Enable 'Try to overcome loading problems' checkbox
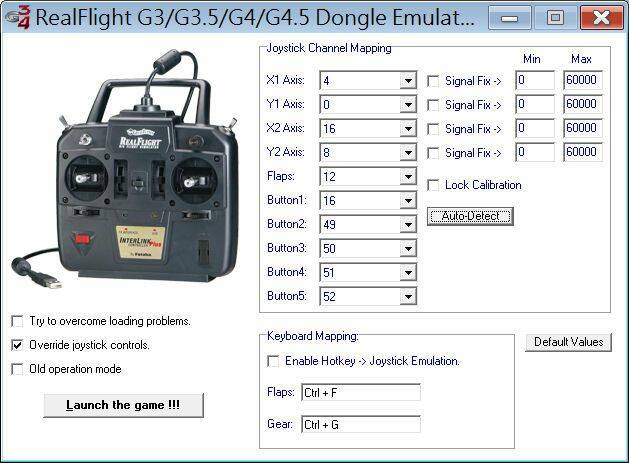Image resolution: width=629 pixels, height=463 pixels. 17,321
